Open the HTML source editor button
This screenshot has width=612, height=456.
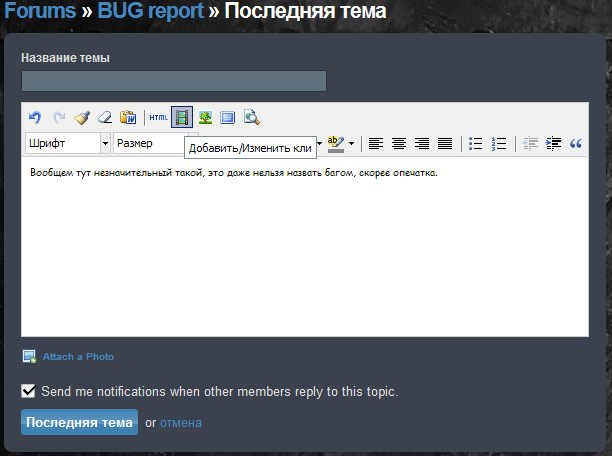click(158, 117)
